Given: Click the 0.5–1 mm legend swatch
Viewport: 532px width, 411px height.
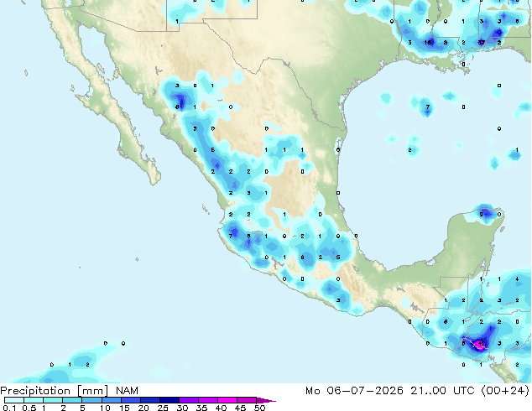Looking at the screenshot, I should 34,400.
